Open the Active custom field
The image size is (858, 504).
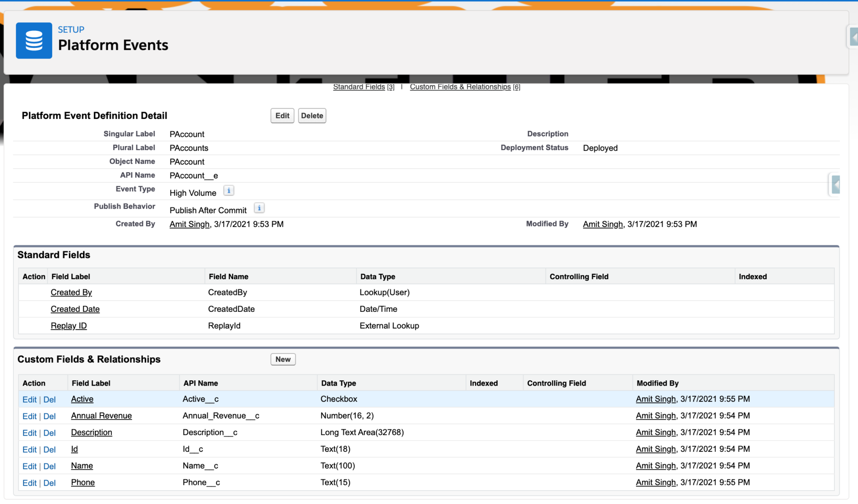[82, 399]
